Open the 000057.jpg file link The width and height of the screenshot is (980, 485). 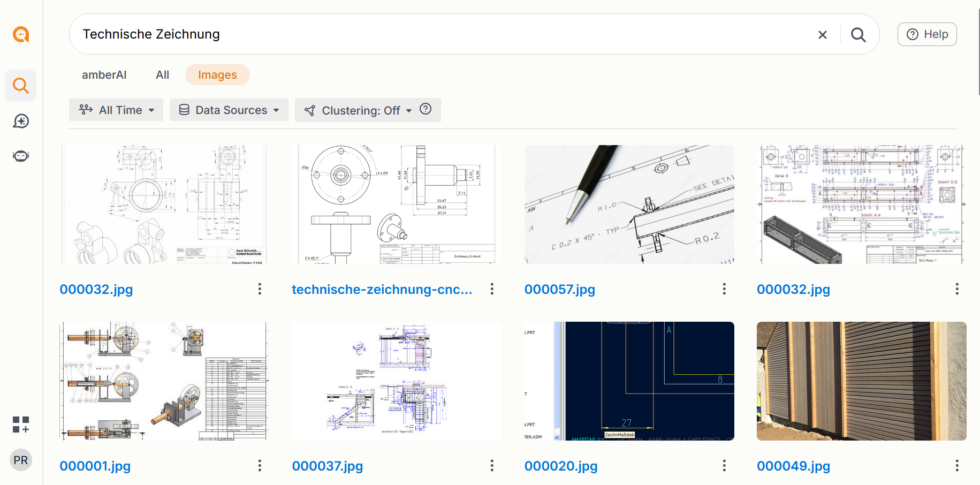(560, 290)
